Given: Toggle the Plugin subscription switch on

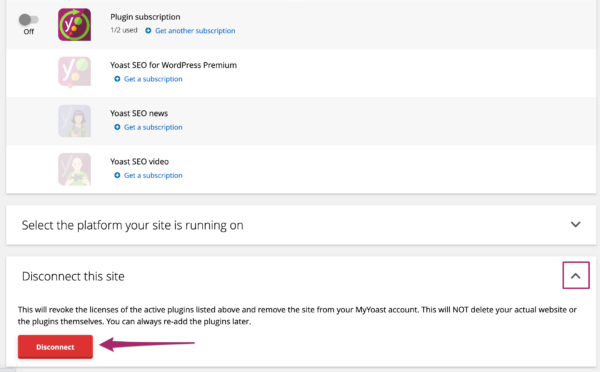Looking at the screenshot, I should pos(29,19).
